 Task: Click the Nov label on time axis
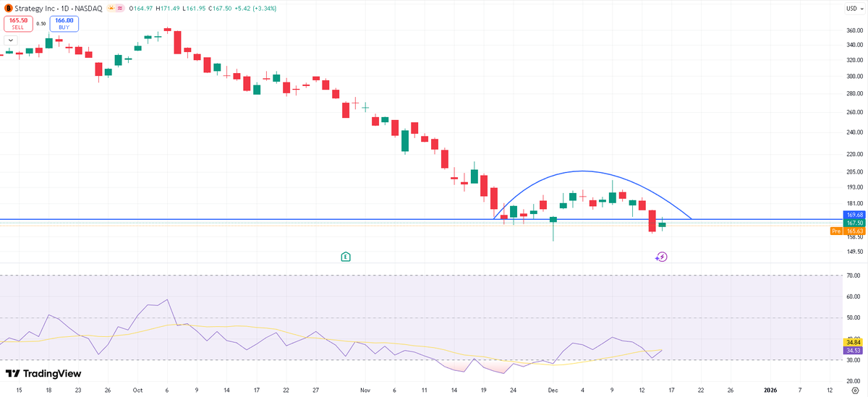pos(365,390)
